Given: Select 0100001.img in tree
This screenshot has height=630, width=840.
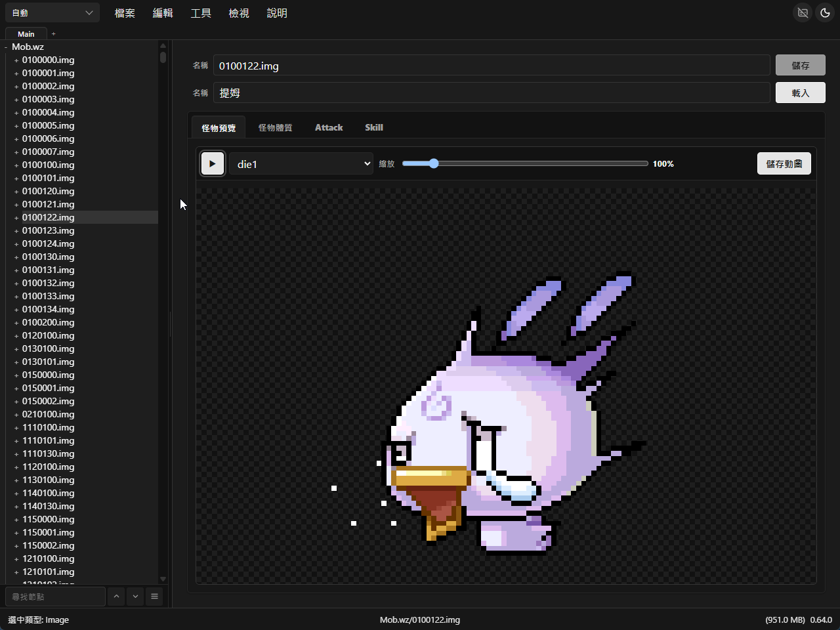Looking at the screenshot, I should (x=49, y=73).
